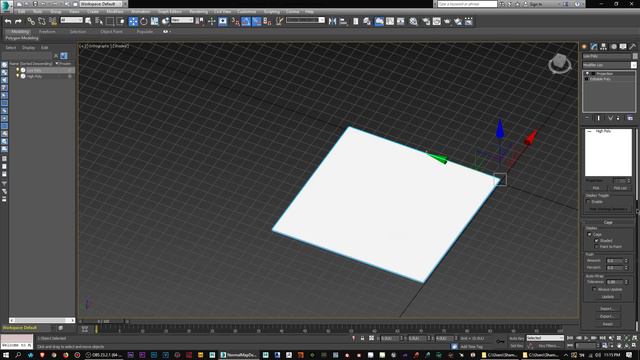Click the scene explorer horizontal scrollbar
The image size is (640, 360).
pos(42,320)
